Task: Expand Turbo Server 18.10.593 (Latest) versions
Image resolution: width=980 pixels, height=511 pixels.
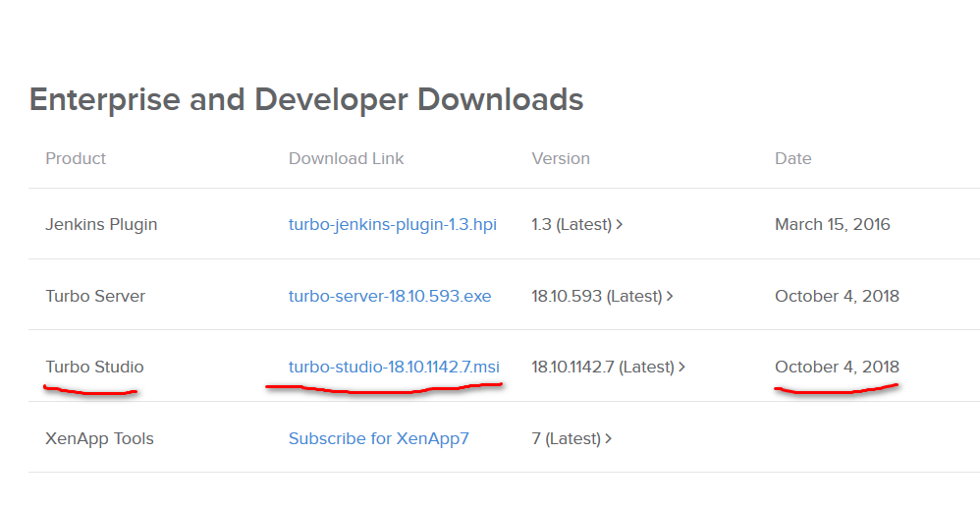Action: 602,296
